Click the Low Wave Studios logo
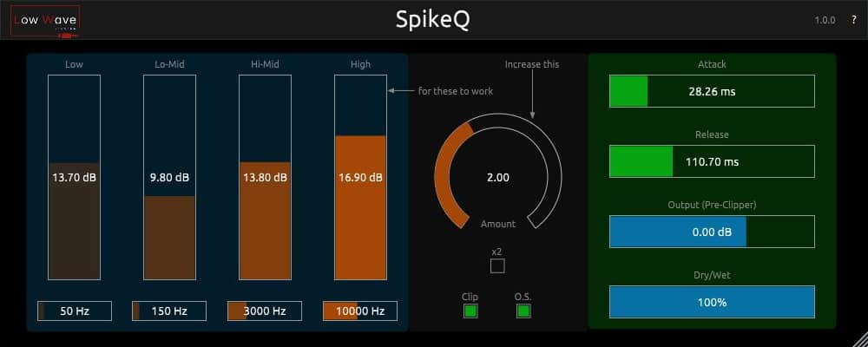 pos(46,21)
